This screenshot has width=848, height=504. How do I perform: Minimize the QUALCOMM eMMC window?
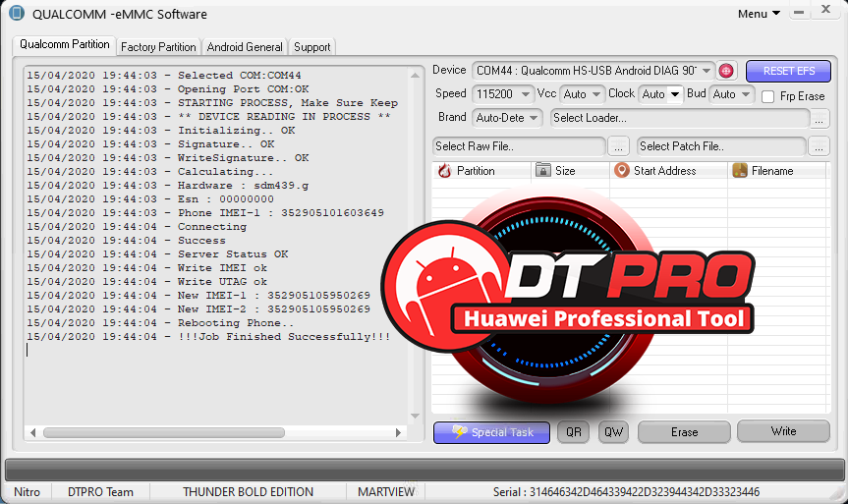[799, 12]
